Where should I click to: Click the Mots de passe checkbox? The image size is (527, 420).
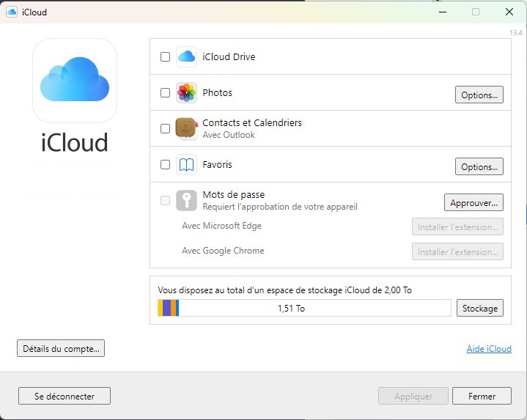[x=165, y=201]
